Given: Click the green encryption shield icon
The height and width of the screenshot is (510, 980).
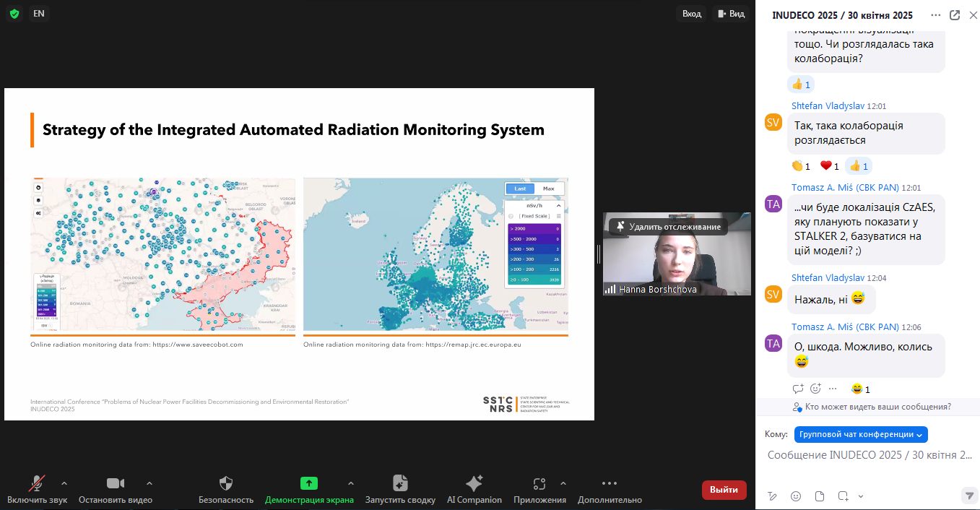Looking at the screenshot, I should tap(14, 14).
